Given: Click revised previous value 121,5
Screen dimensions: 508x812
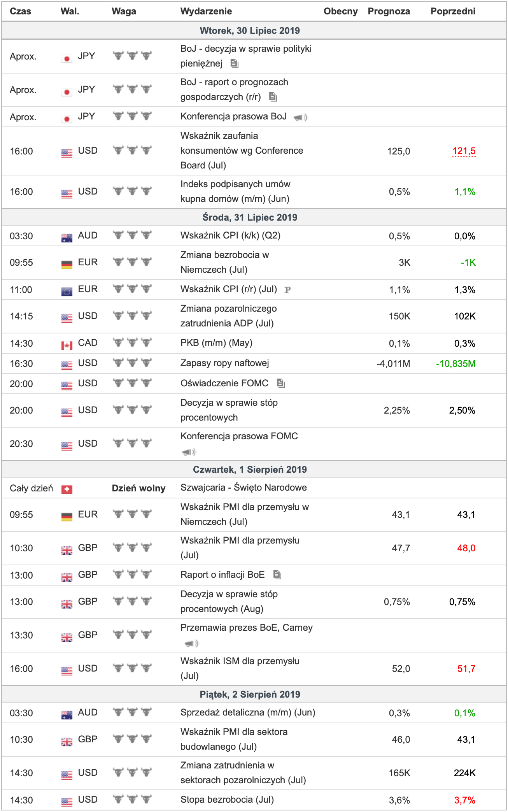Looking at the screenshot, I should click(464, 151).
